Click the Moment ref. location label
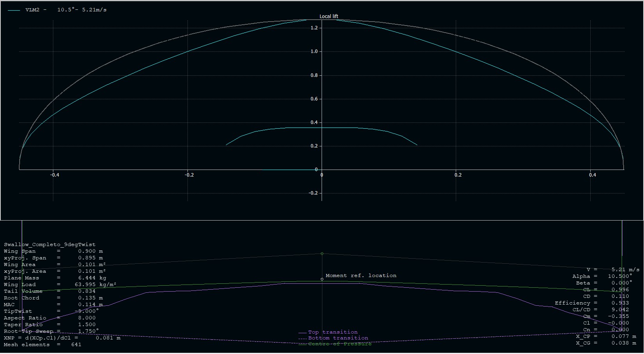 coord(361,276)
